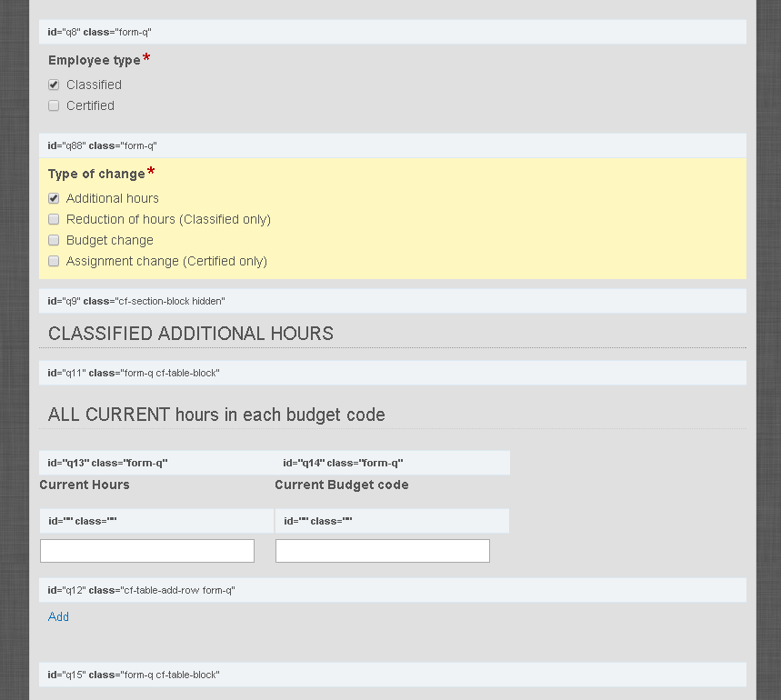Click the Current Hours text input

pyautogui.click(x=147, y=551)
